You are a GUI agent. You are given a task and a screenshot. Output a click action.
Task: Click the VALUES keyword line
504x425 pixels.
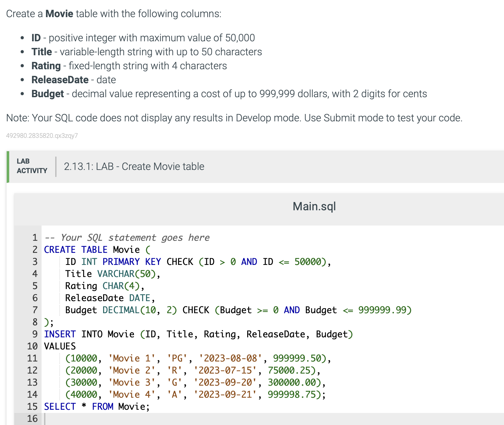coord(60,346)
